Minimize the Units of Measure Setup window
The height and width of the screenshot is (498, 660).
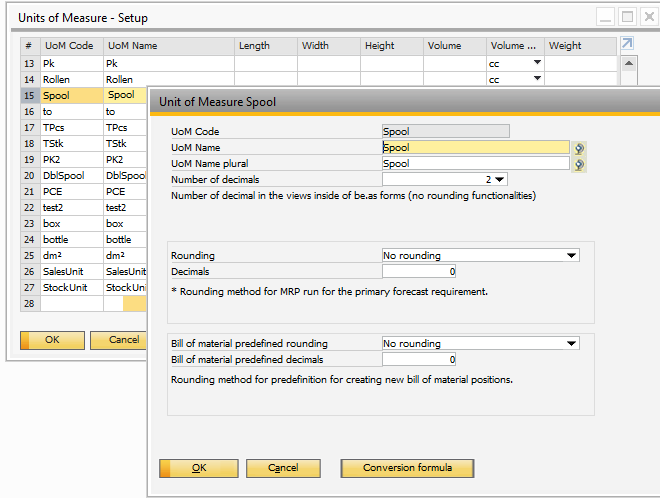click(x=606, y=16)
